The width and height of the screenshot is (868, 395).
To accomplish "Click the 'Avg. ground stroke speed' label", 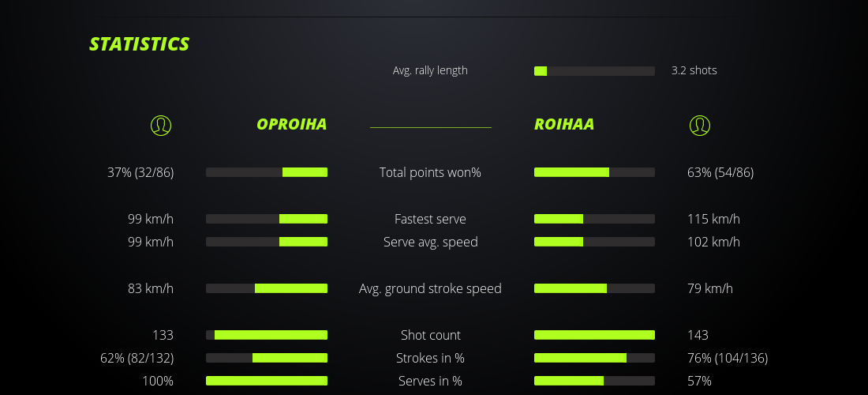I will point(430,288).
